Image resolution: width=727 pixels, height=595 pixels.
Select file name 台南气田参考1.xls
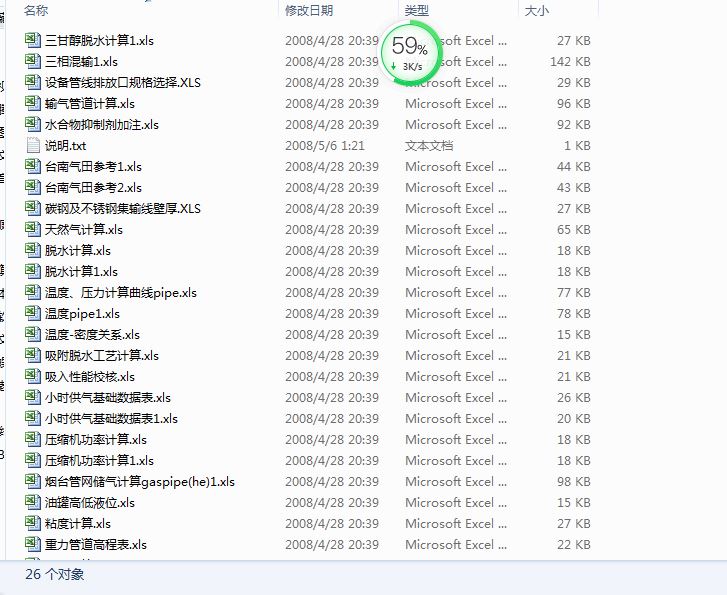pyautogui.click(x=93, y=166)
